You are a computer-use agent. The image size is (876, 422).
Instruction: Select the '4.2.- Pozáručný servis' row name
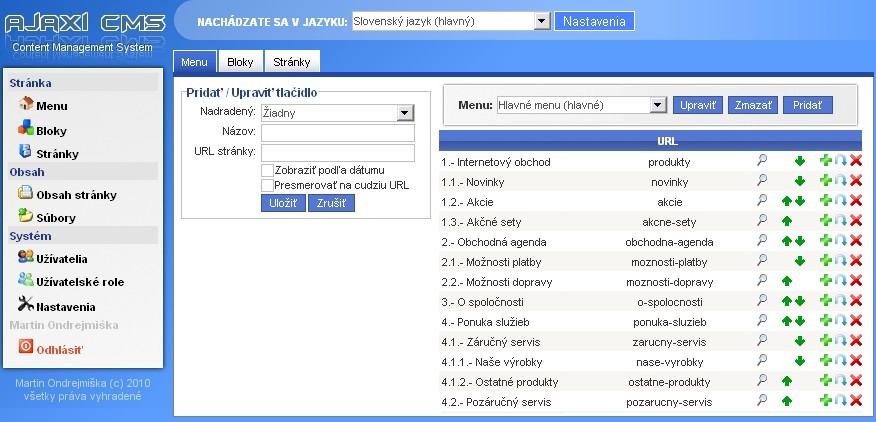pos(496,402)
